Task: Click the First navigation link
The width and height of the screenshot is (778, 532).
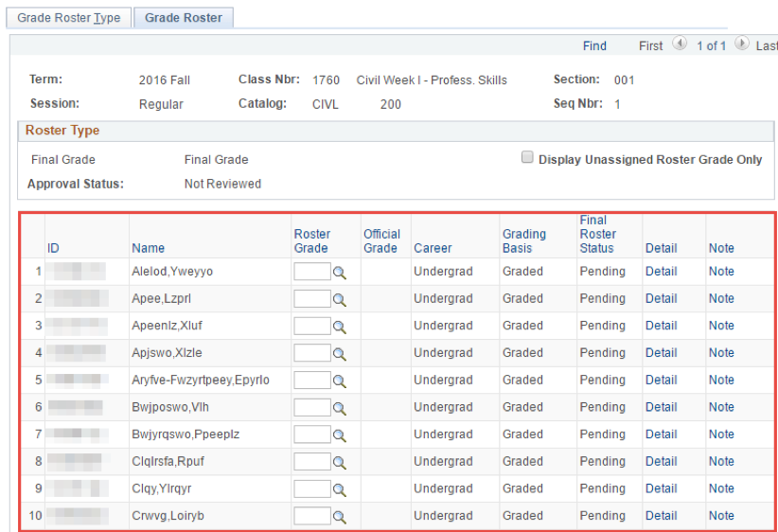Action: (x=651, y=45)
